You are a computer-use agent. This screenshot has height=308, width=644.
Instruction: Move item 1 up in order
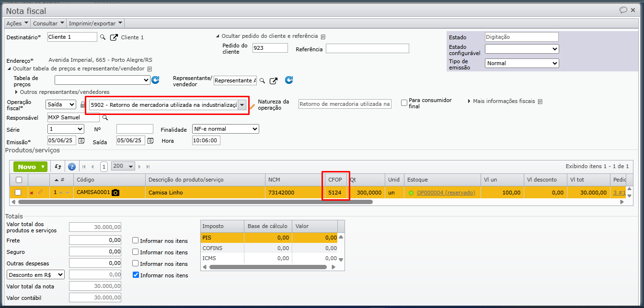click(61, 192)
